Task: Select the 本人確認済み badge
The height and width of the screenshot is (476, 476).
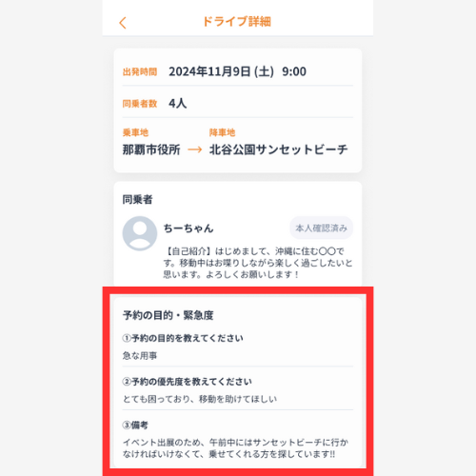Action: [321, 228]
